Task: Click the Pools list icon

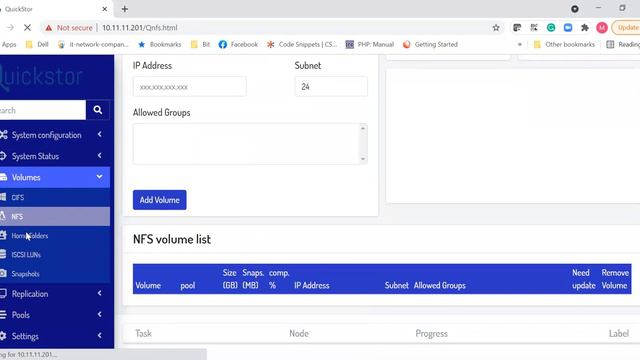Action: click(3, 314)
